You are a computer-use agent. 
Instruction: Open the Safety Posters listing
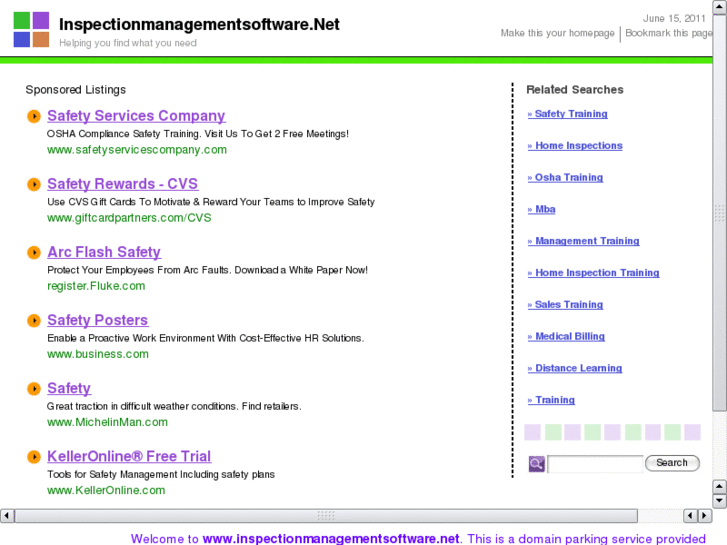(98, 320)
